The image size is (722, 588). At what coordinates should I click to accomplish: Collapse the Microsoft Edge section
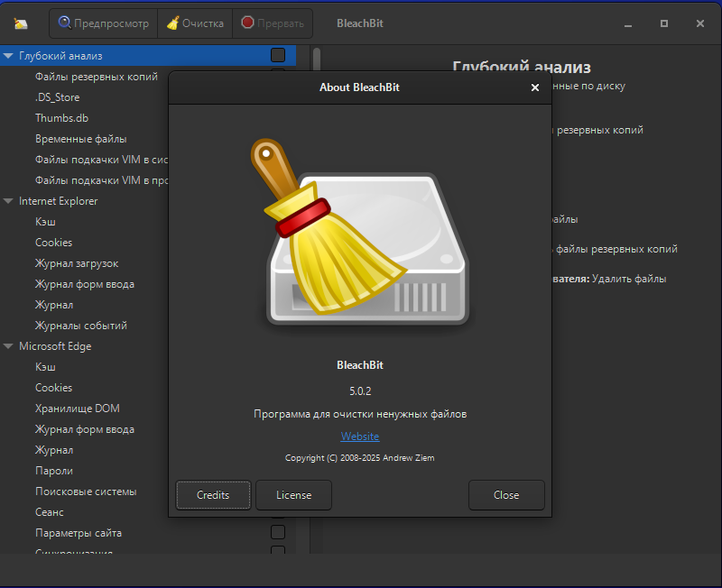coord(8,346)
